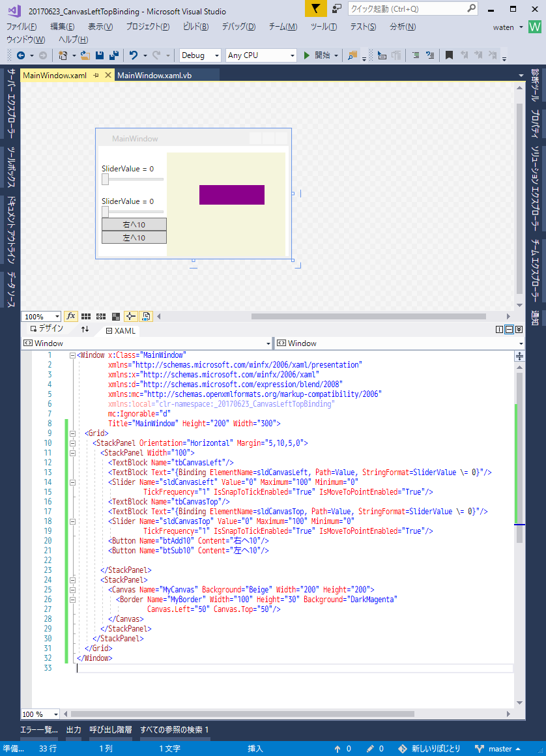Switch to the XAML view tab
Screen dimensions: 546x756
[x=121, y=331]
